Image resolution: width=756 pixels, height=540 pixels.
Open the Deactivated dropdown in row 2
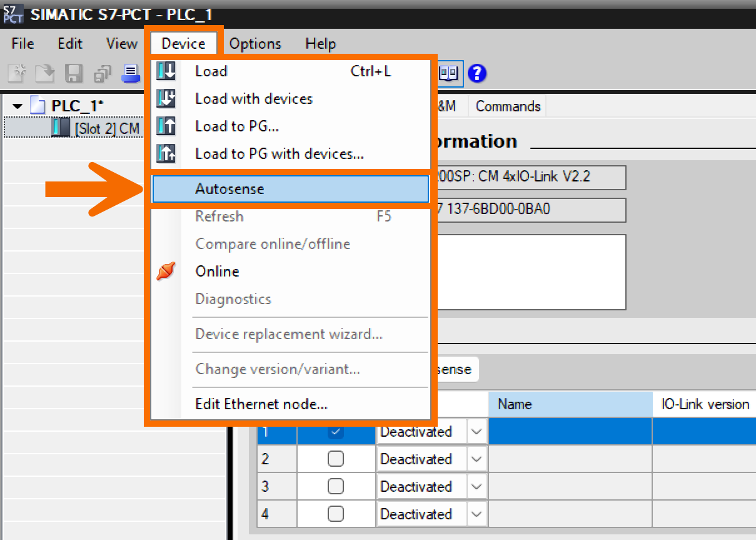click(477, 459)
